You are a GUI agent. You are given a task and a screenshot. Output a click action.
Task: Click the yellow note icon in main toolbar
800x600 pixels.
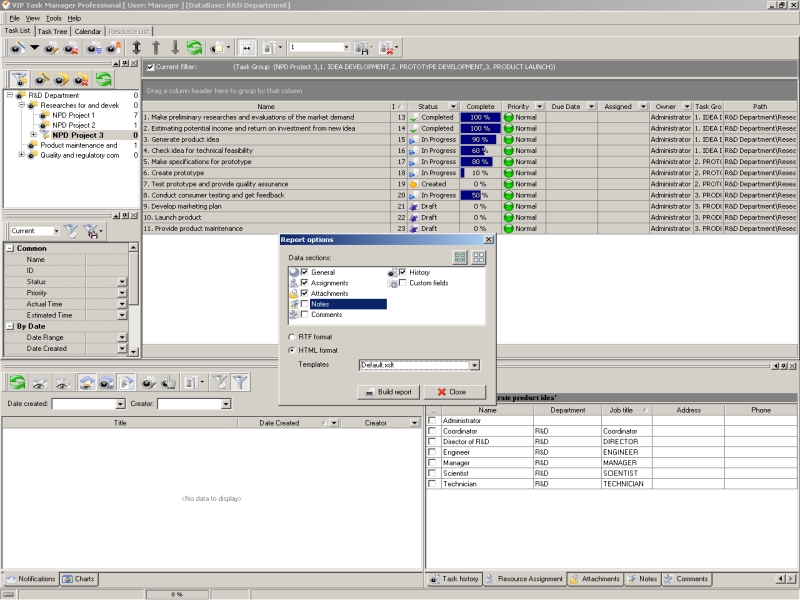point(217,48)
